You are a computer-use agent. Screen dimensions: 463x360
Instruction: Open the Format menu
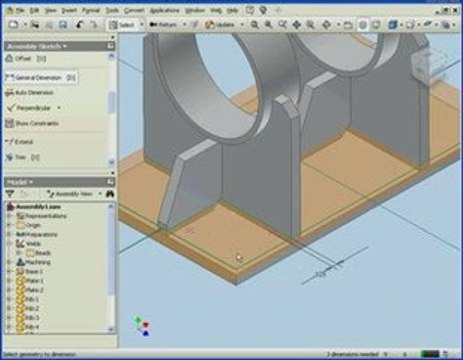pos(91,11)
